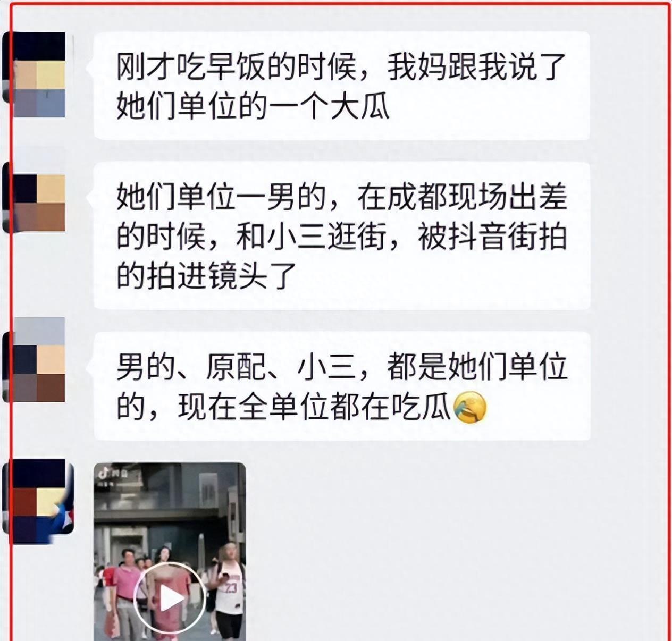This screenshot has width=672, height=641.
Task: Select the message bubble about 成都现场出差
Action: coord(342,236)
